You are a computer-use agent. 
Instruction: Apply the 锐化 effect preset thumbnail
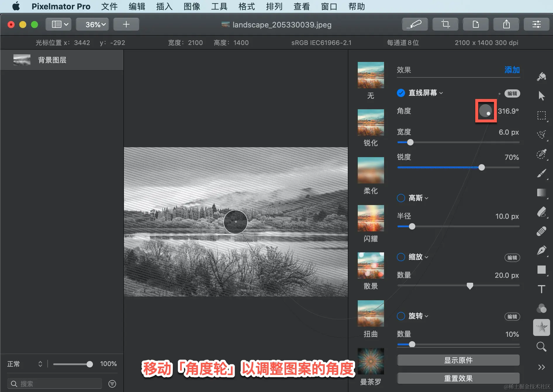371,122
